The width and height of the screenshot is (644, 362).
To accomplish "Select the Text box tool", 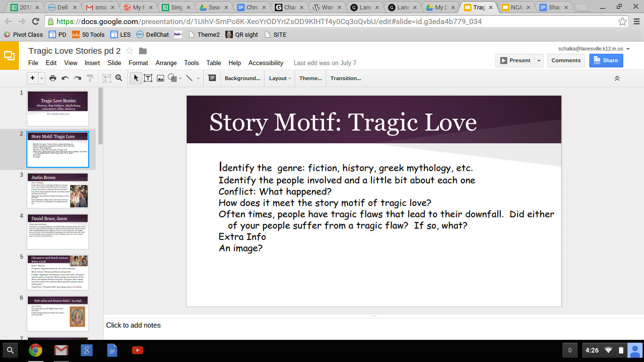I will pos(148,78).
